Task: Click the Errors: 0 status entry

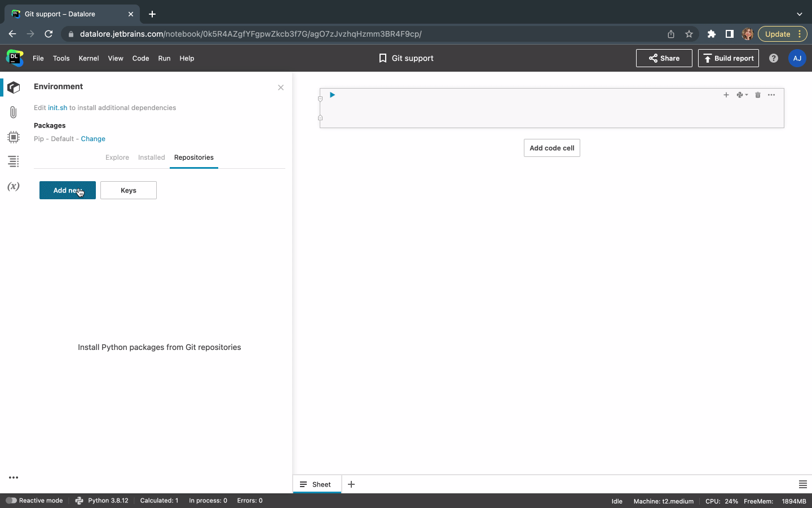Action: 250,501
